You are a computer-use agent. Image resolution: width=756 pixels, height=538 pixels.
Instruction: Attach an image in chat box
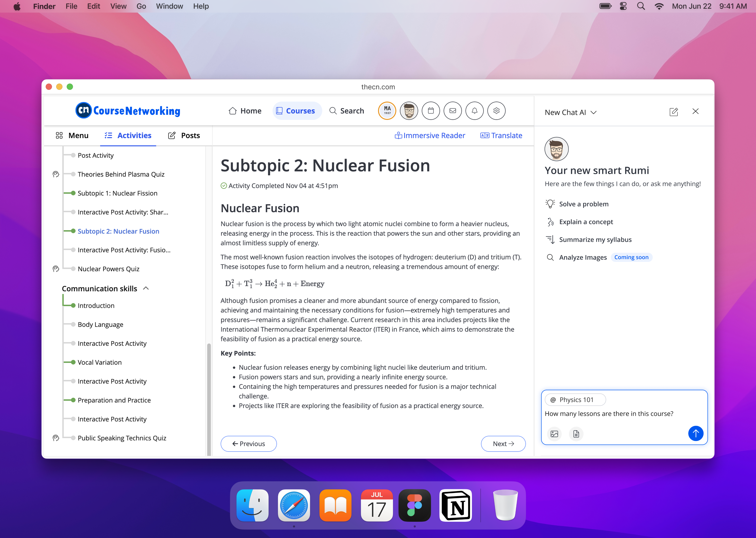point(554,434)
